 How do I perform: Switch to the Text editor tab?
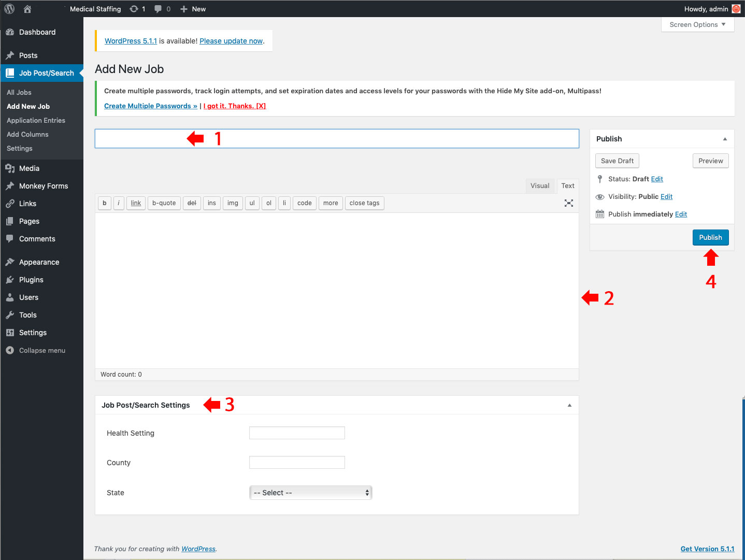568,185
